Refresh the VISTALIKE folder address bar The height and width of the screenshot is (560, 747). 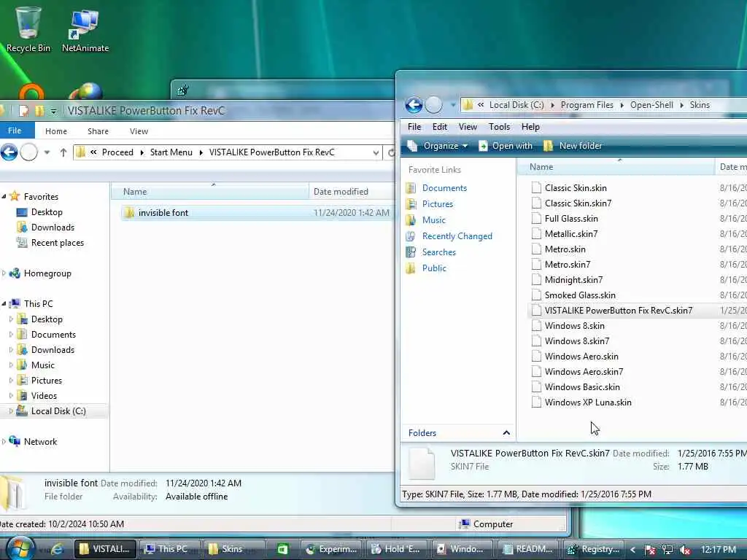coord(391,152)
